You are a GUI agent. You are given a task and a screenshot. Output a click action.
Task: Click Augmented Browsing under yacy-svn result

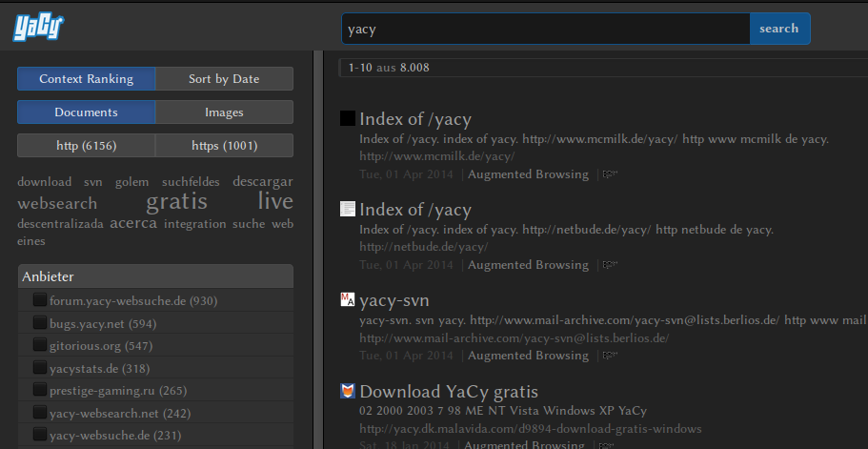(528, 356)
